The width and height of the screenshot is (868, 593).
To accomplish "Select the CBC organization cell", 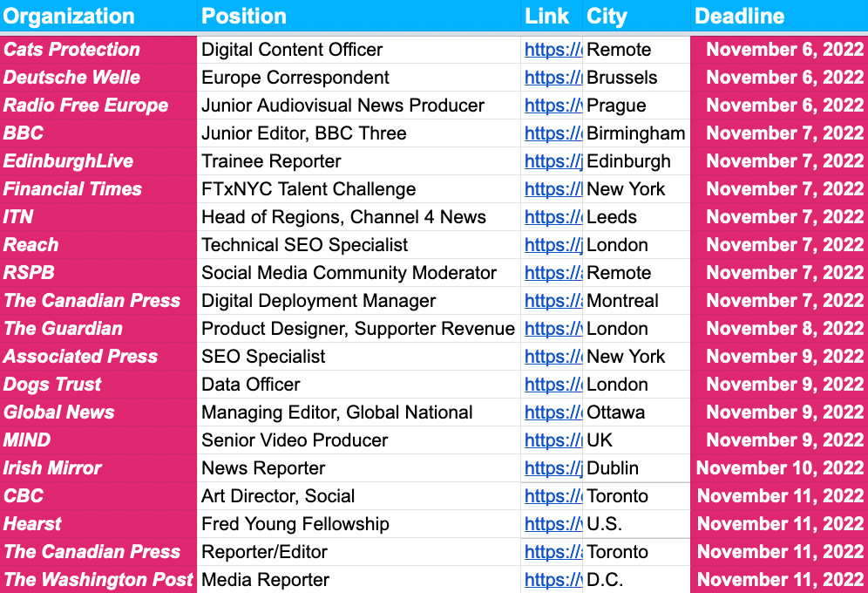I will (x=98, y=496).
